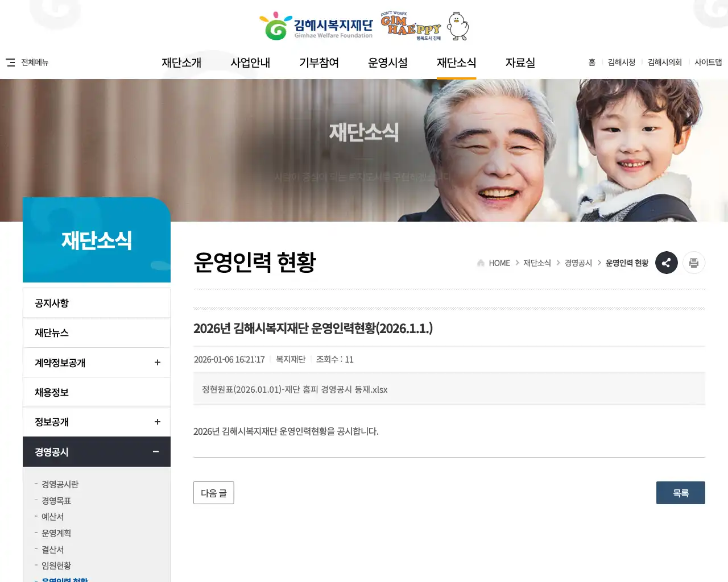Visit the 김해시청 top link
The height and width of the screenshot is (582, 728).
pos(621,63)
